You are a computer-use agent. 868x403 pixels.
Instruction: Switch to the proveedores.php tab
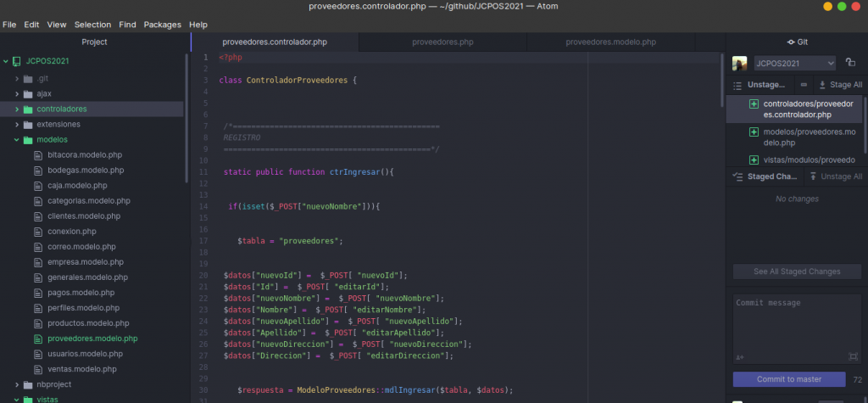pyautogui.click(x=442, y=42)
